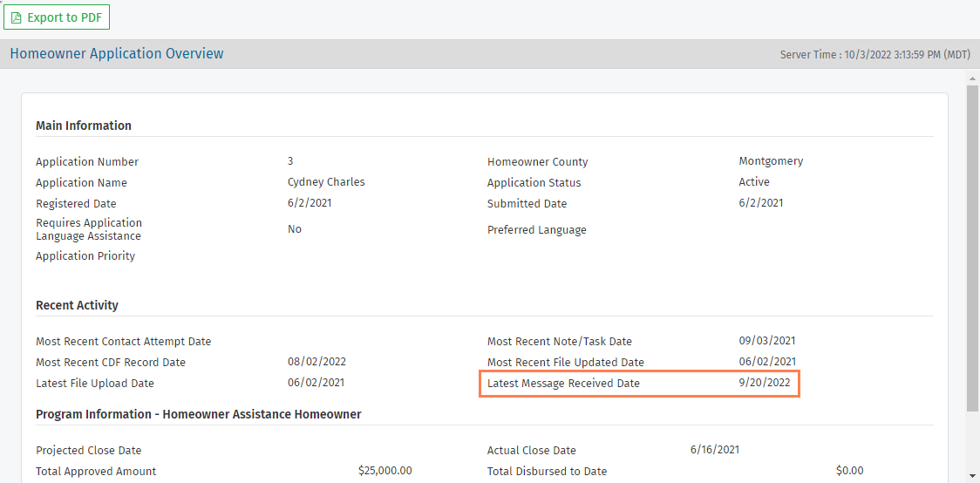The height and width of the screenshot is (483, 980).
Task: Click the Export to PDF button
Action: tap(57, 17)
